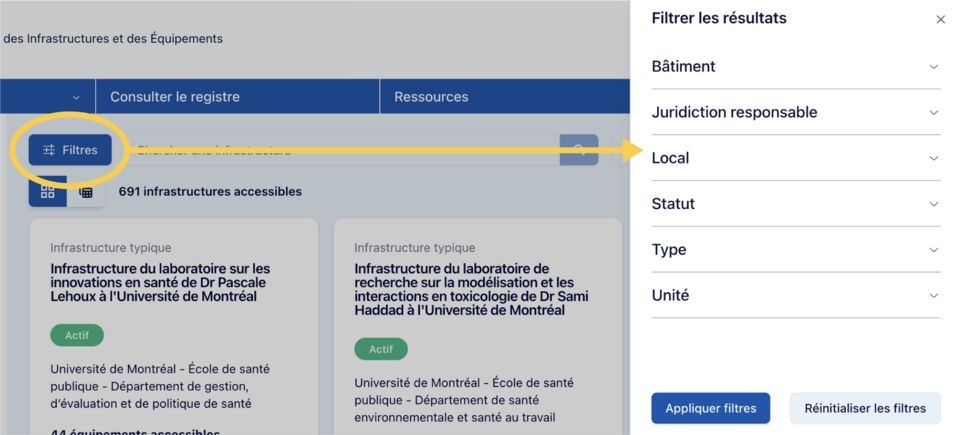959x435 pixels.
Task: Click the Appliquer filtres button
Action: click(x=710, y=408)
